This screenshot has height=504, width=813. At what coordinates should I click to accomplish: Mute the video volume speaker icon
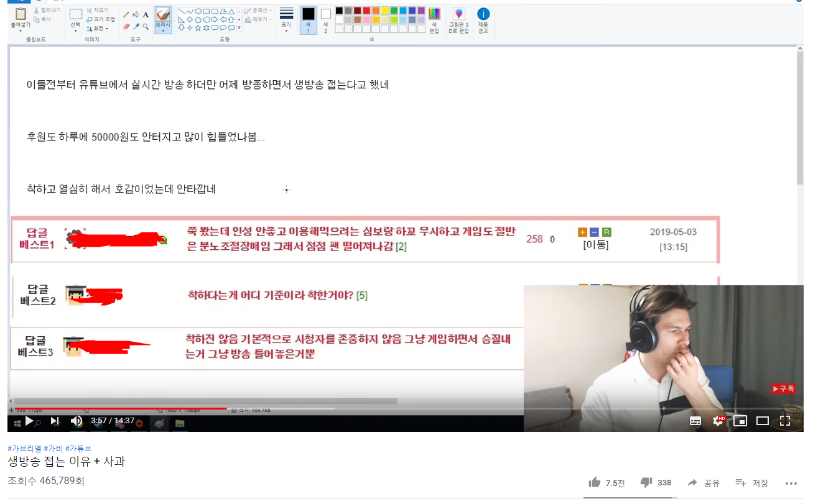coord(77,421)
